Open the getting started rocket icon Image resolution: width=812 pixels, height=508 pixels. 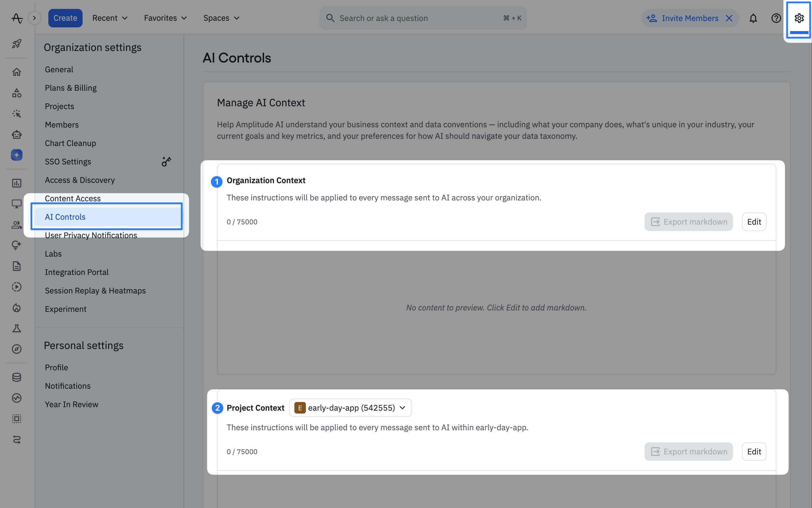coord(16,44)
